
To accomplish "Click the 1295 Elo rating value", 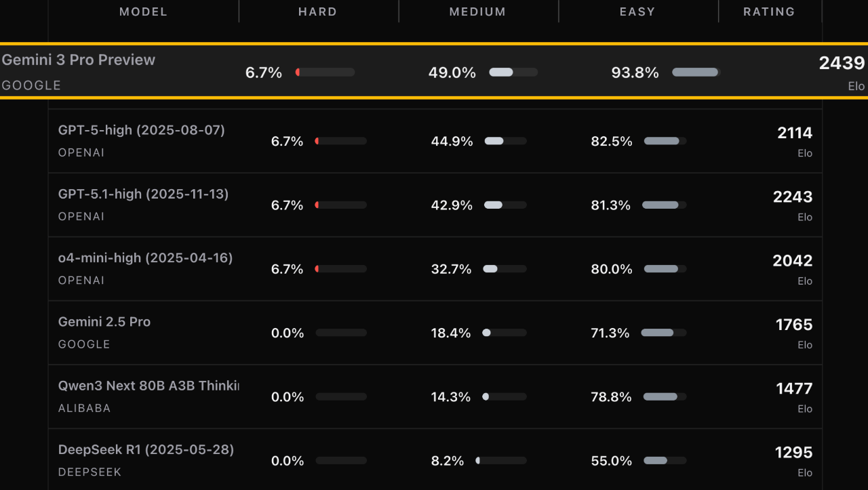I will coord(793,453).
